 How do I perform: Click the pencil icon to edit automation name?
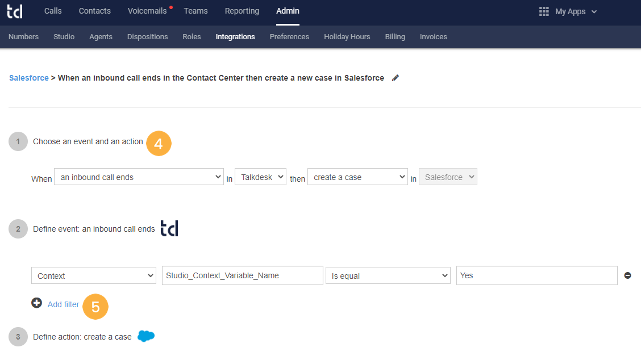(x=395, y=78)
